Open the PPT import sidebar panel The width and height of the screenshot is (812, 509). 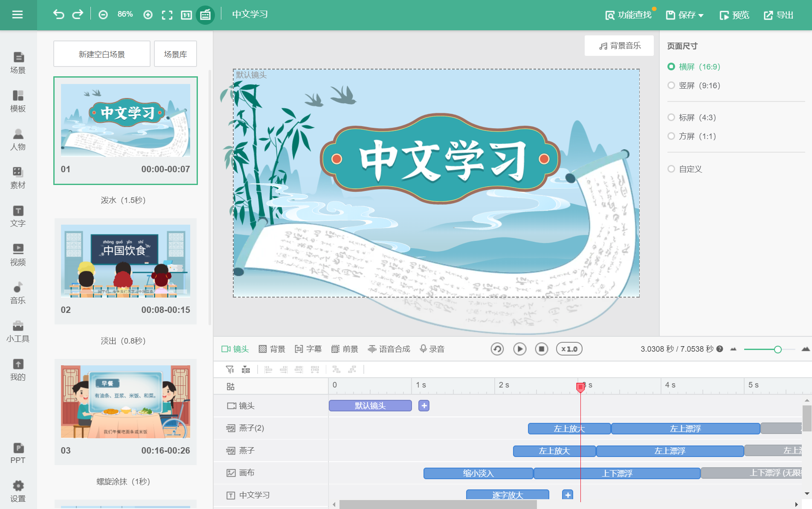18,453
